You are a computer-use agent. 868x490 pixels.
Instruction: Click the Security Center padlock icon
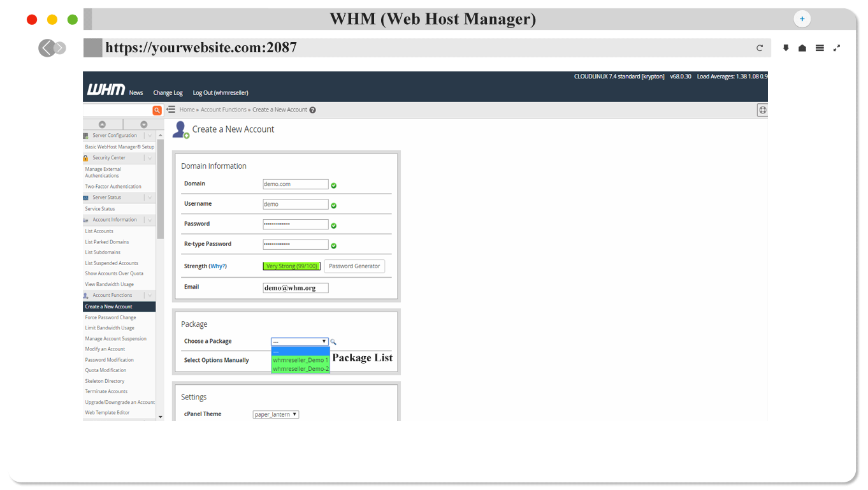click(85, 158)
